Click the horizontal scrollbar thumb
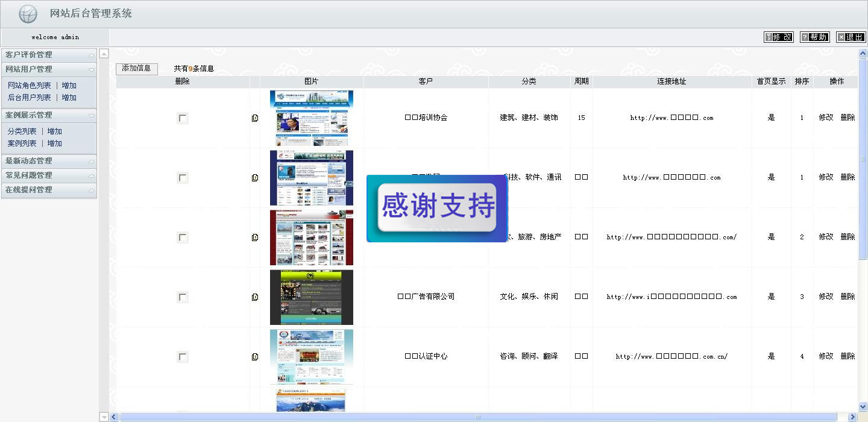Viewport: 868px width, 422px height. pyautogui.click(x=478, y=417)
